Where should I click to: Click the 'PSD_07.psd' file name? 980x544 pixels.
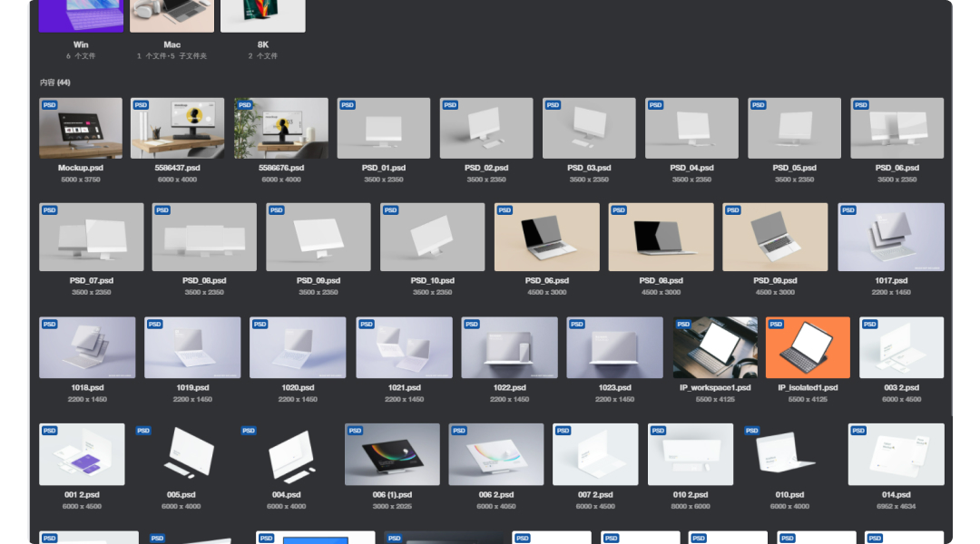coord(92,280)
